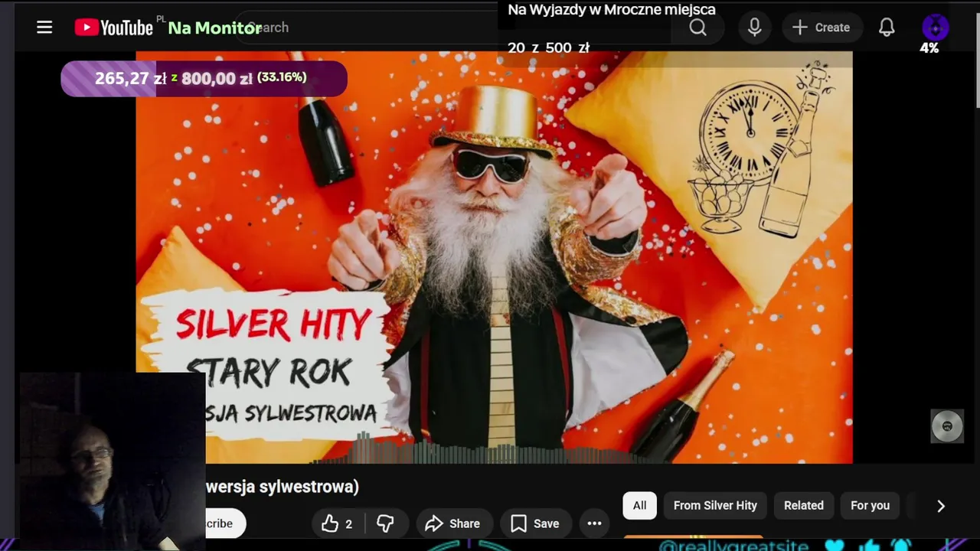Save the video to a playlist
980x551 pixels.
pos(535,523)
